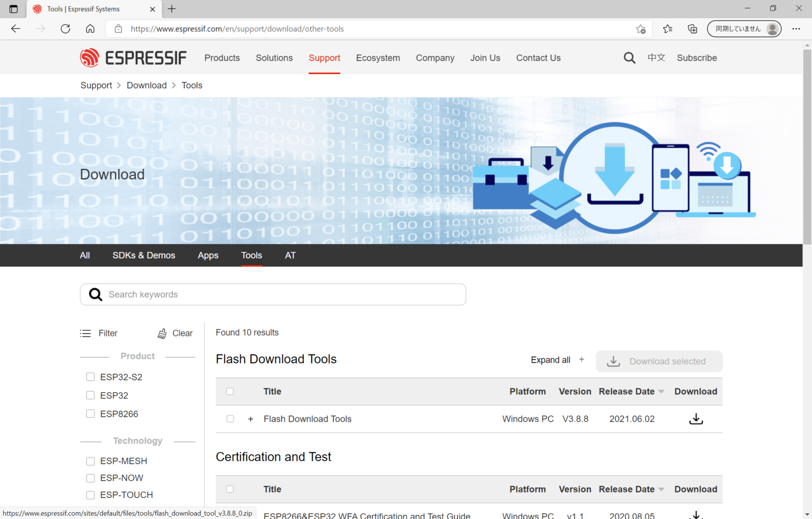This screenshot has height=519, width=812.
Task: Enable the ESP8266 product filter
Action: (x=90, y=414)
